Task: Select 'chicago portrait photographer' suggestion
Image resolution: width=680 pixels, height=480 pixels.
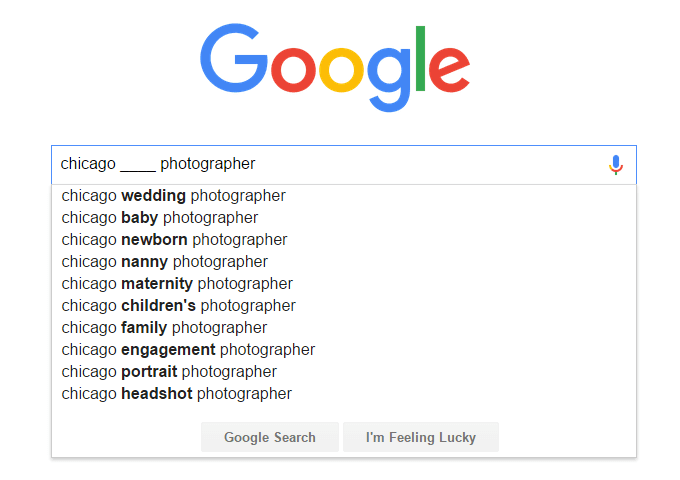Action: (169, 372)
